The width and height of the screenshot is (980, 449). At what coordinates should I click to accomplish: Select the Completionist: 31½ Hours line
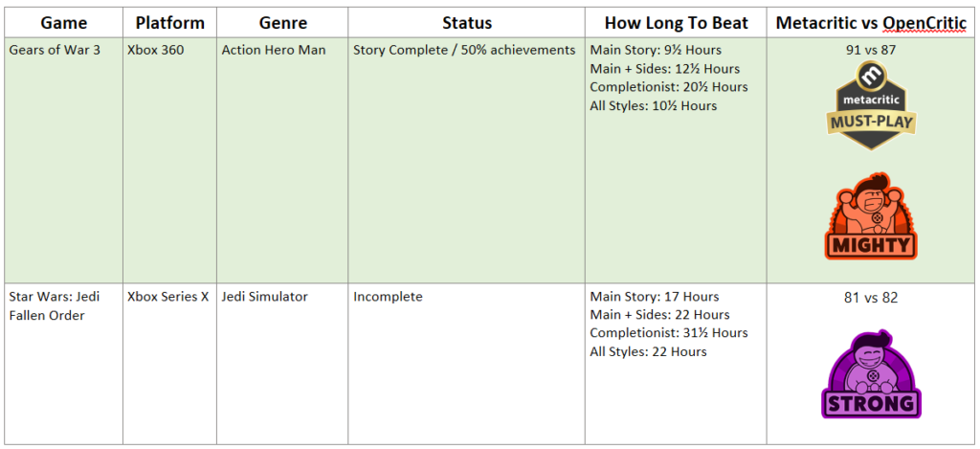669,333
